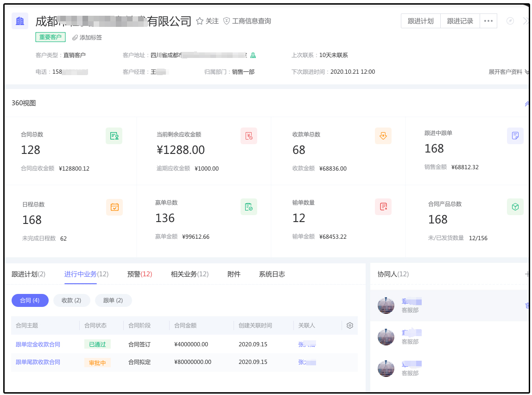Select the 收款 (2) filter pill
This screenshot has width=532, height=395.
tap(71, 300)
